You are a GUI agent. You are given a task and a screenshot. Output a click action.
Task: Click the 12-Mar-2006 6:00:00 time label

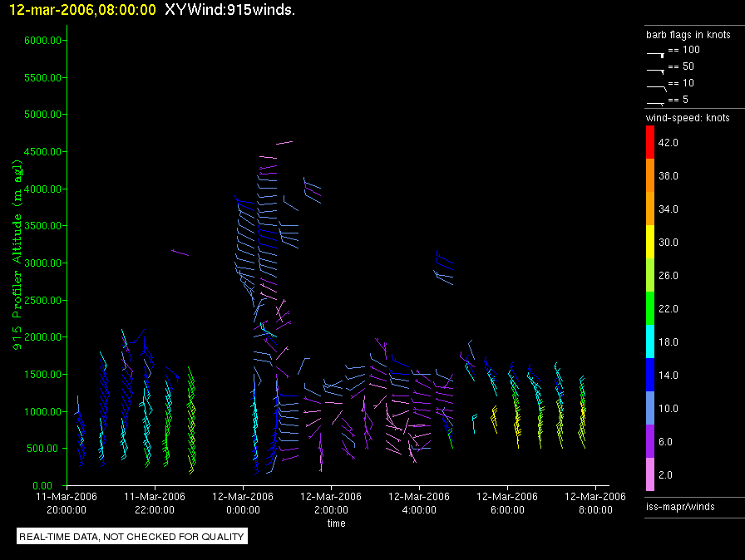507,503
